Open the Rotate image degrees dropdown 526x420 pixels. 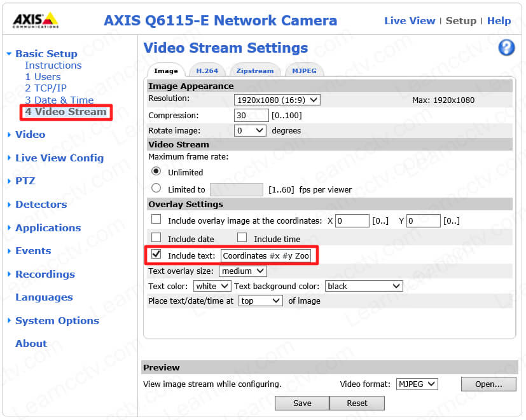coord(250,130)
